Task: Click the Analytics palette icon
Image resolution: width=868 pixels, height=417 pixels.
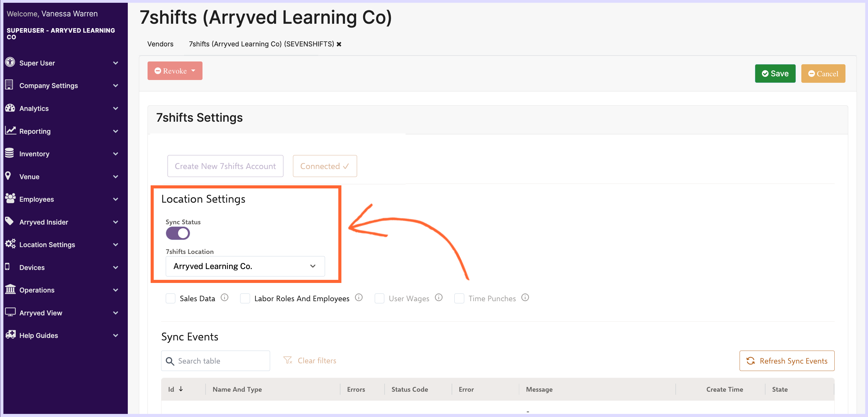Action: click(10, 108)
